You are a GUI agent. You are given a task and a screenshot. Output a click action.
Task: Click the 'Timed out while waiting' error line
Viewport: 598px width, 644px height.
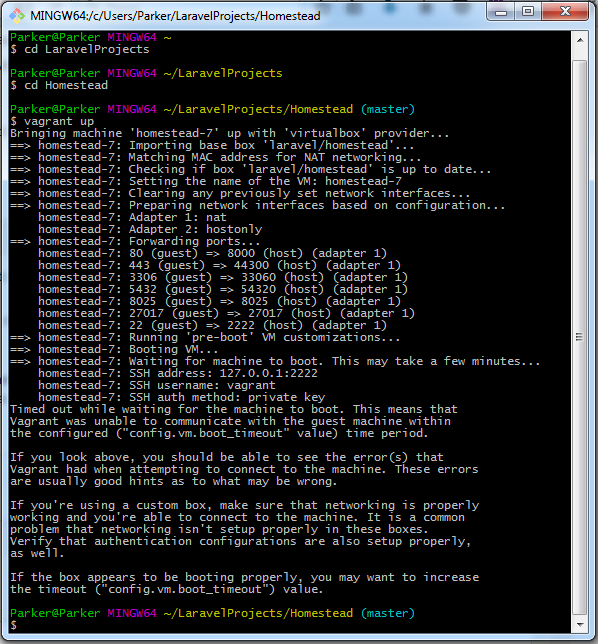coord(234,409)
